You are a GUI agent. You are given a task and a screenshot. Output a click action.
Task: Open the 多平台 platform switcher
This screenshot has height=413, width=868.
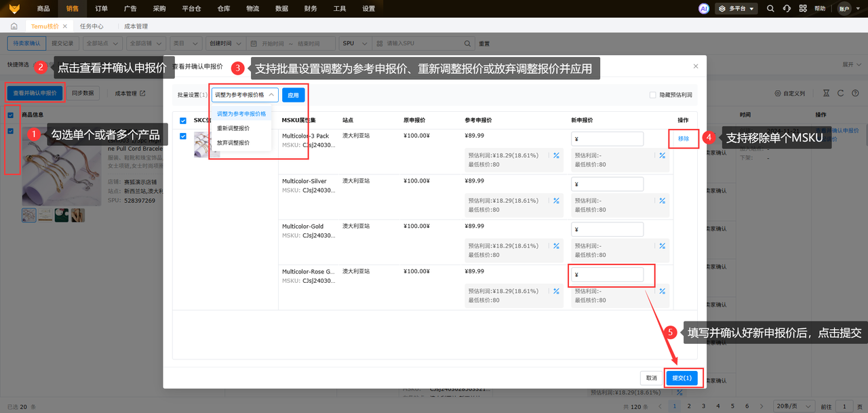pos(736,9)
